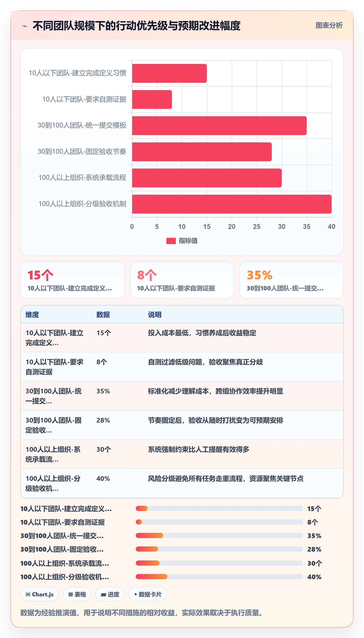This screenshot has height=638, width=364.
Task: Click the 进度 tag chip
Action: coord(110,594)
